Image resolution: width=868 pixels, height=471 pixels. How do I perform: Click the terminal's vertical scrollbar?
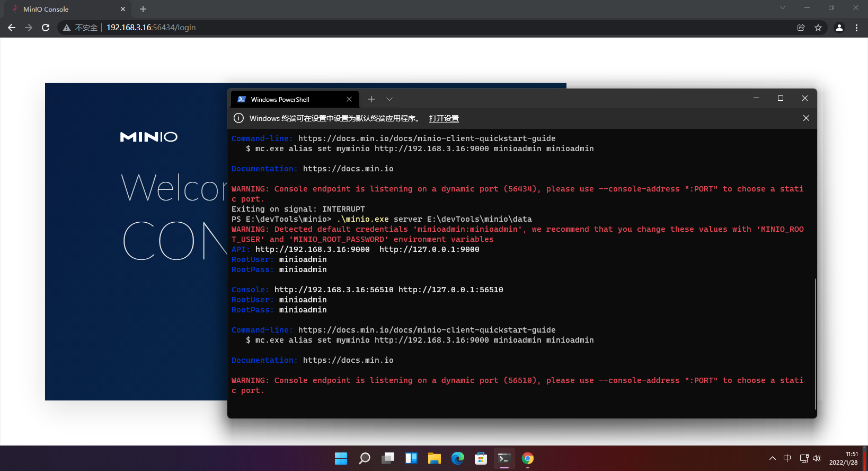click(x=815, y=344)
